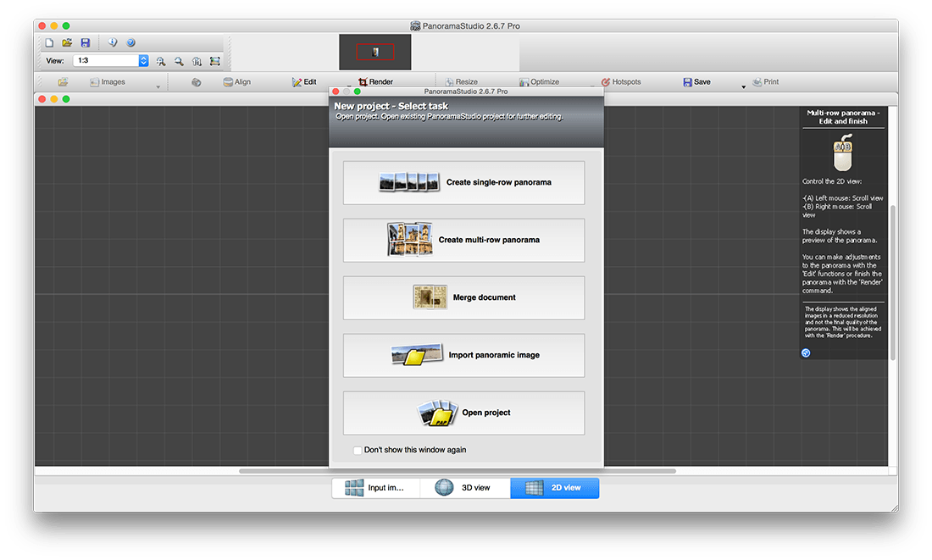Select the Merge document task

click(x=463, y=298)
